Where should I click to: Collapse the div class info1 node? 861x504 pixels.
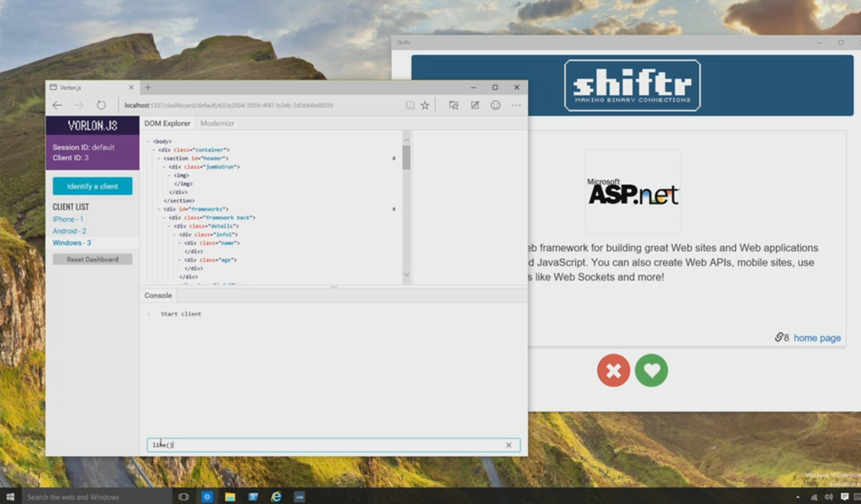click(x=174, y=234)
